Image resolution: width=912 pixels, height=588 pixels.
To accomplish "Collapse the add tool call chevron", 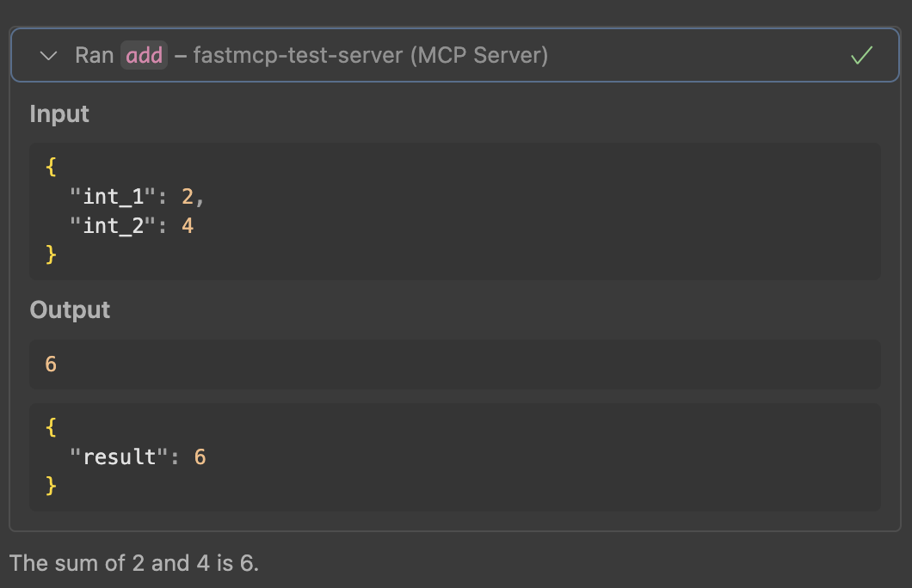I will pyautogui.click(x=49, y=56).
